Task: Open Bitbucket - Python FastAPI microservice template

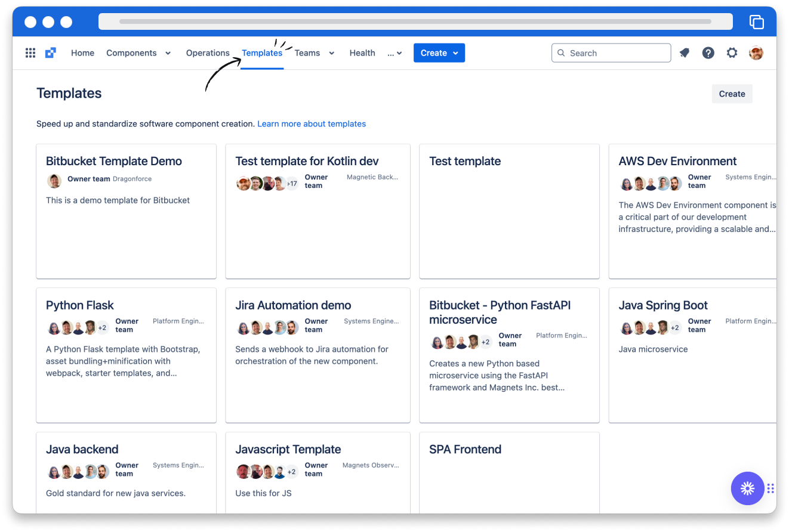Action: (500, 313)
